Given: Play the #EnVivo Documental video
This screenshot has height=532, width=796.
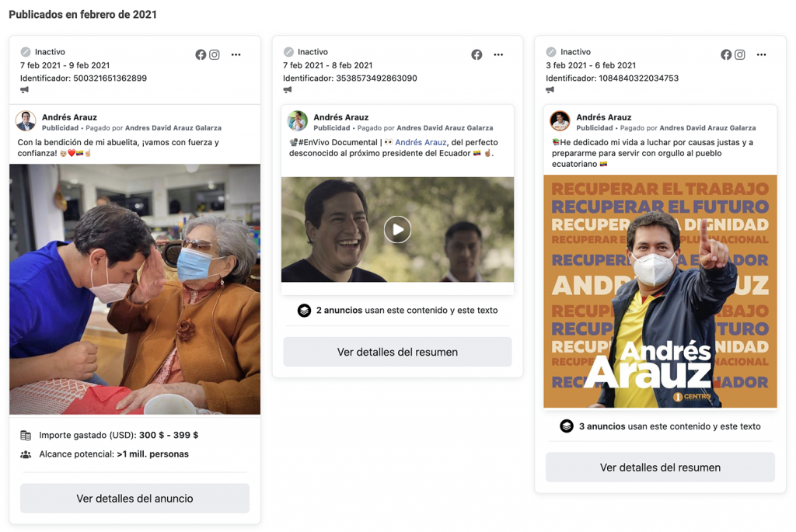Looking at the screenshot, I should click(x=397, y=229).
